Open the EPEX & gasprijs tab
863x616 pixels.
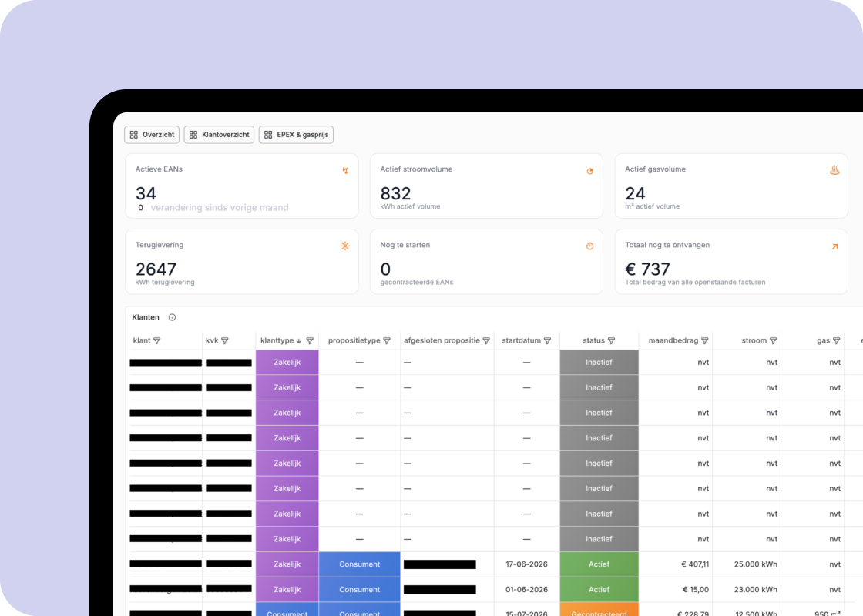pos(296,135)
